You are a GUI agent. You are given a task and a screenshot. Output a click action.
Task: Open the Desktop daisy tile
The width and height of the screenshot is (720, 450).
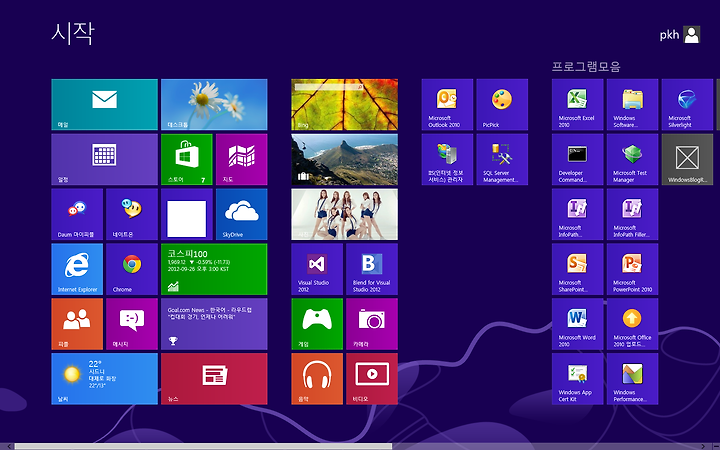(214, 104)
